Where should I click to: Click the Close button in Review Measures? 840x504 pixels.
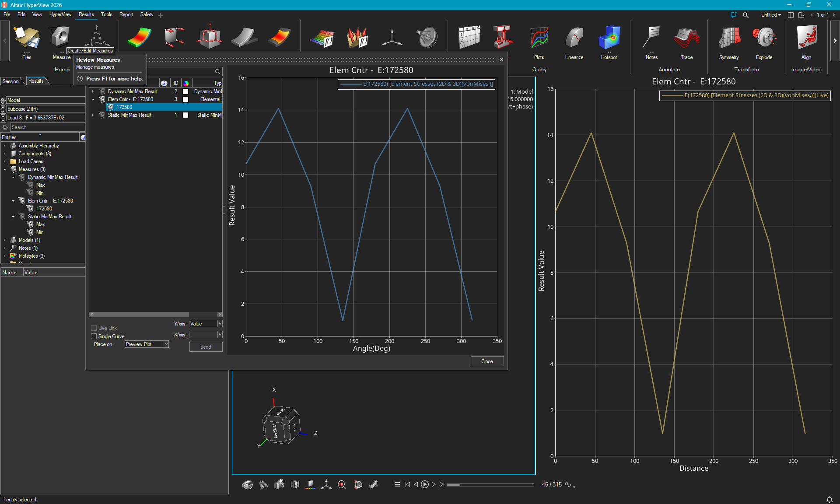click(487, 361)
